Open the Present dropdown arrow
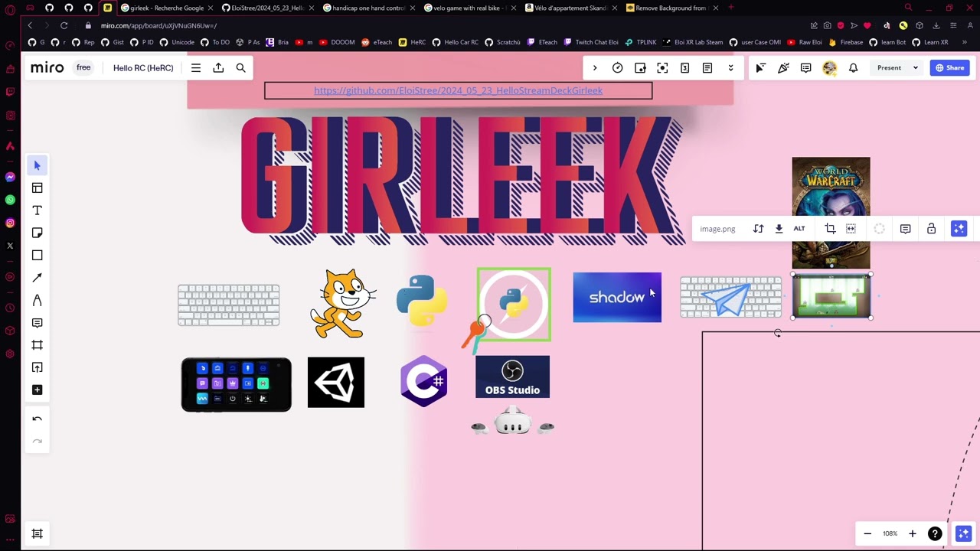980x551 pixels. coord(915,68)
